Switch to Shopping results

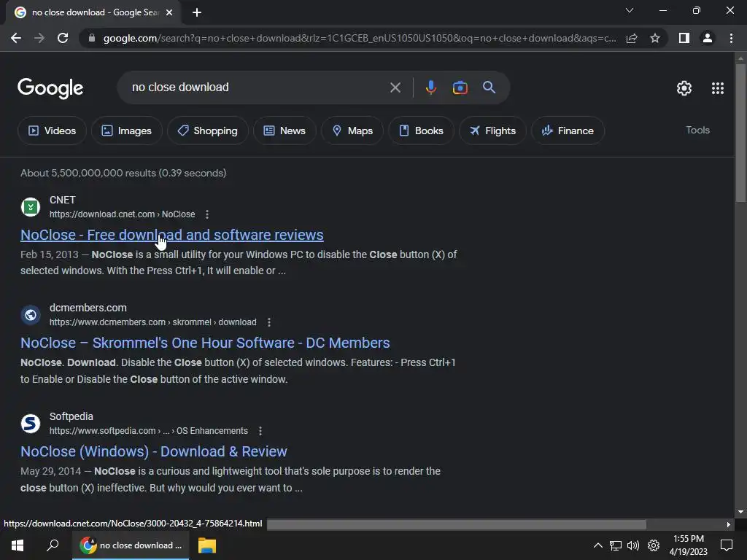click(207, 131)
